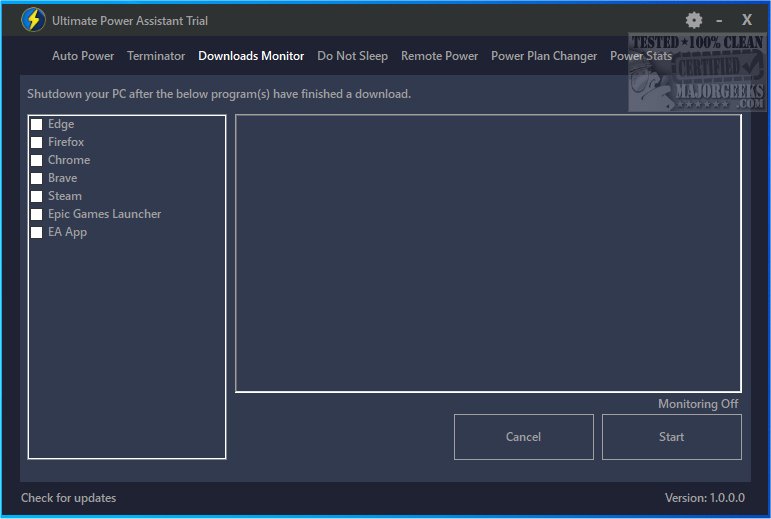Image resolution: width=771 pixels, height=519 pixels.
Task: Click the Cancel button
Action: tap(524, 437)
